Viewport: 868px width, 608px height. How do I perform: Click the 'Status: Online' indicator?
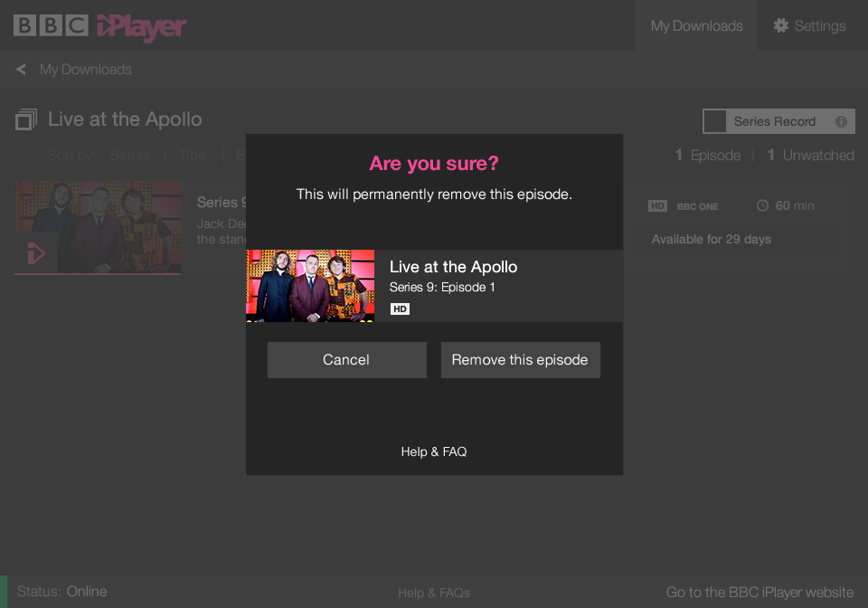pos(62,592)
